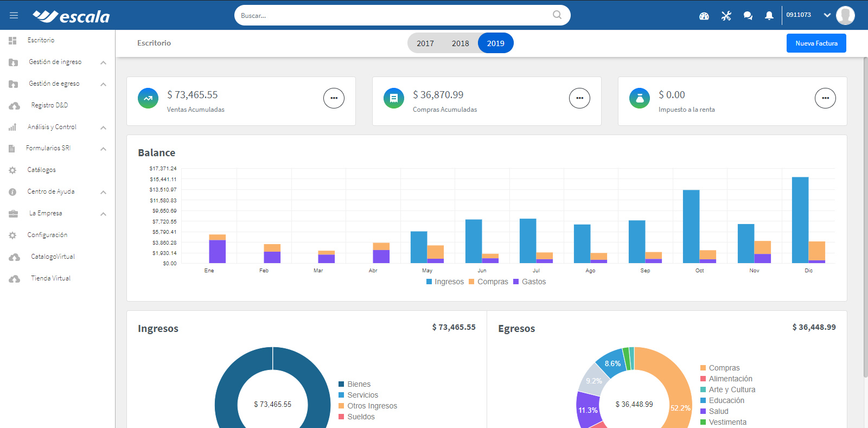Click the page vertical scrollbar

(865, 217)
